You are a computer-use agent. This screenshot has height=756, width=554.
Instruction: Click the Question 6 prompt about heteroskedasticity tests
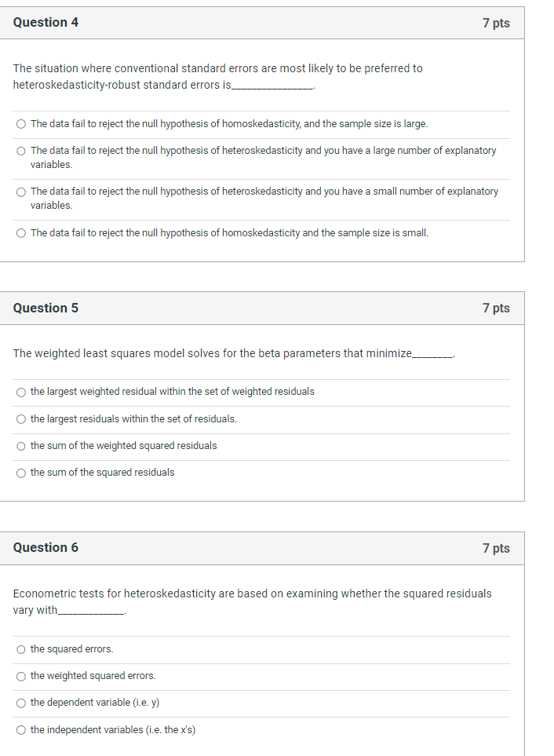[x=251, y=601]
